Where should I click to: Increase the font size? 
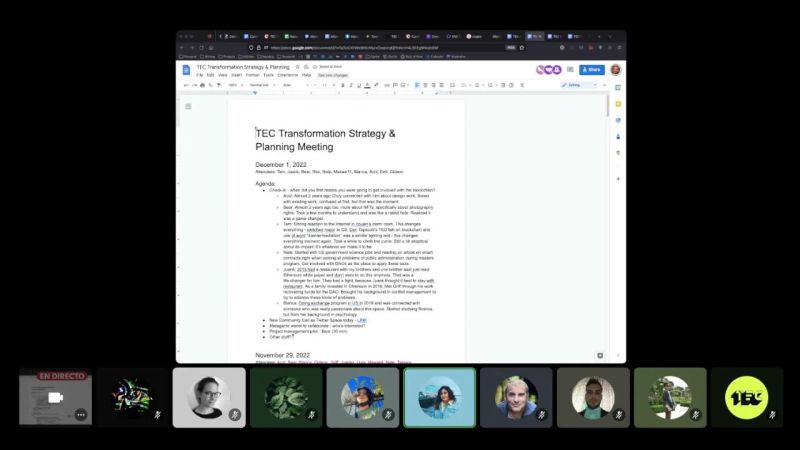[x=334, y=85]
